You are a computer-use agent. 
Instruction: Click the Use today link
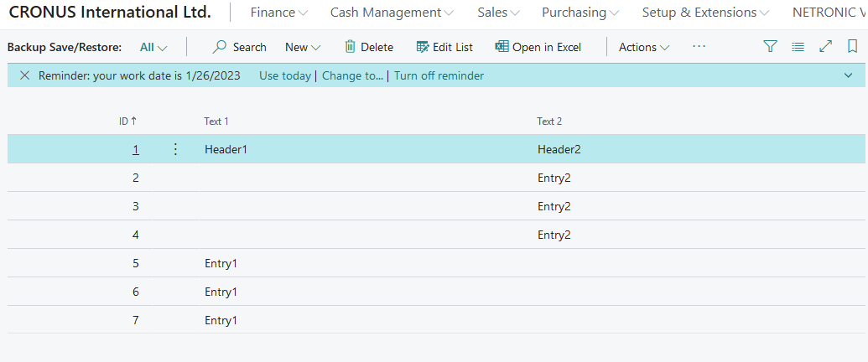pyautogui.click(x=285, y=75)
